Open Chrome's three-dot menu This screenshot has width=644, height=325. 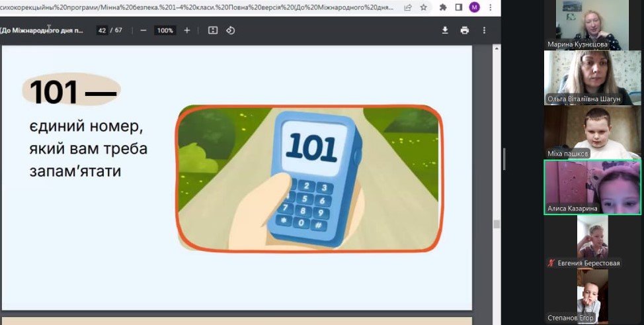[491, 7]
